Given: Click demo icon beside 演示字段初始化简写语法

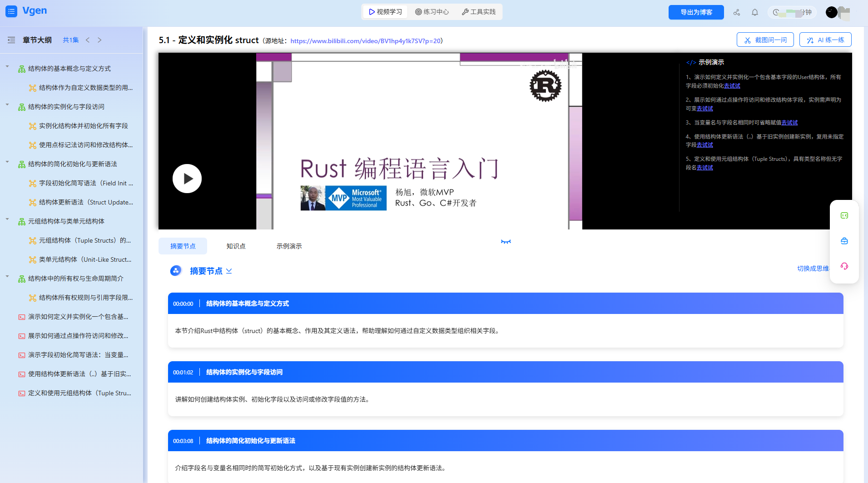Looking at the screenshot, I should [22, 355].
